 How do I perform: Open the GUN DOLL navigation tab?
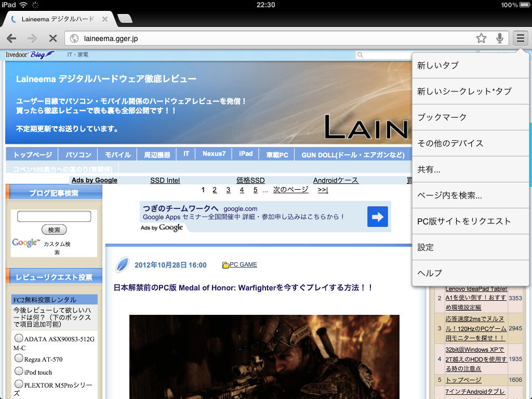coord(353,155)
